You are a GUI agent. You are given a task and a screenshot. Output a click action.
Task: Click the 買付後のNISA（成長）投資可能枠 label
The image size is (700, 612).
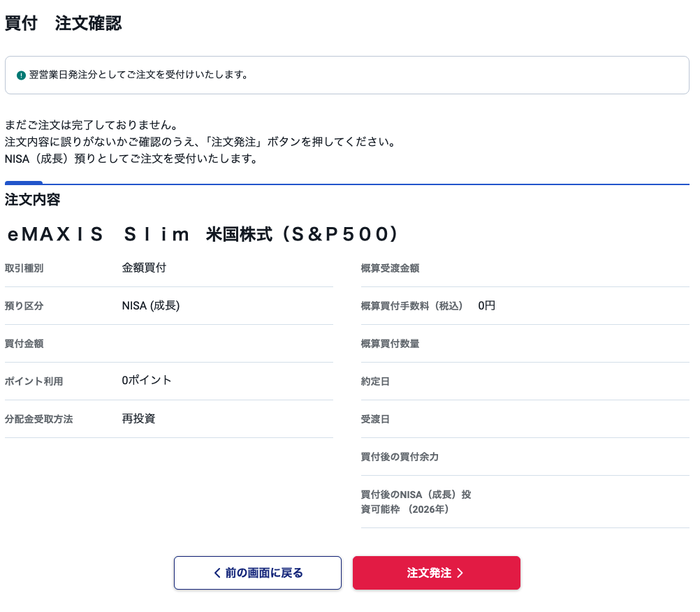[x=416, y=502]
